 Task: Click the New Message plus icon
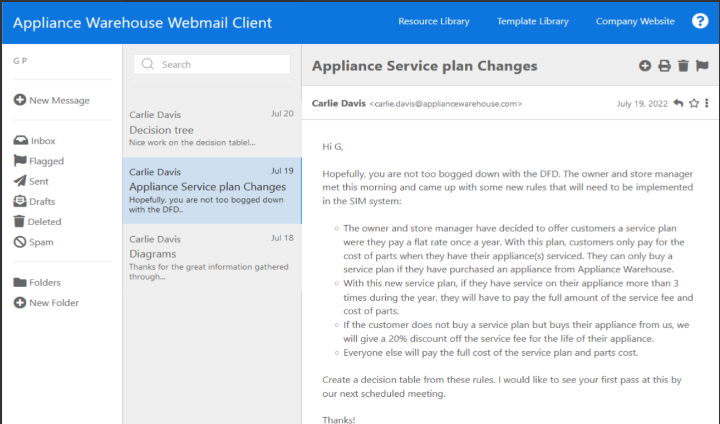click(x=20, y=100)
